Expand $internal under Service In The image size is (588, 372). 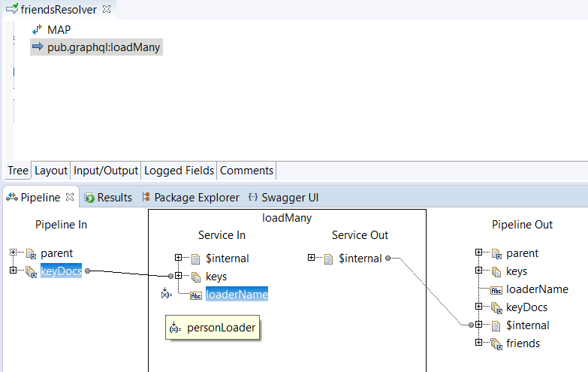point(179,258)
